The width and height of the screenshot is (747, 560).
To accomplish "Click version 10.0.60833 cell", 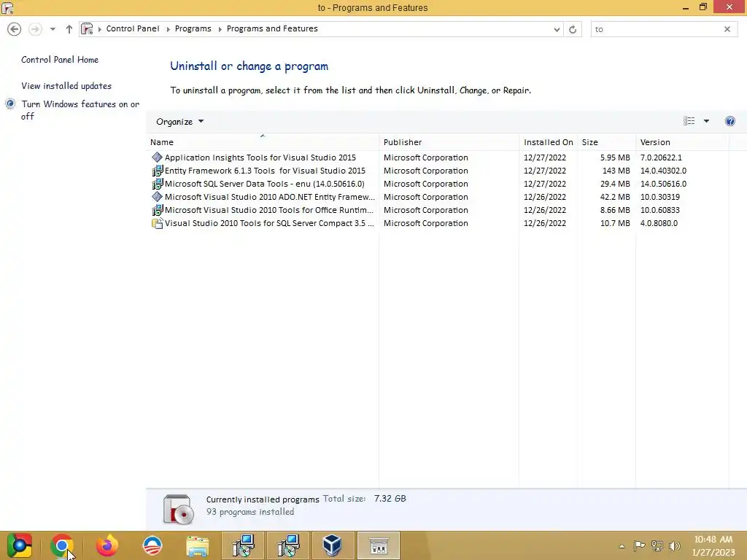I will 659,210.
